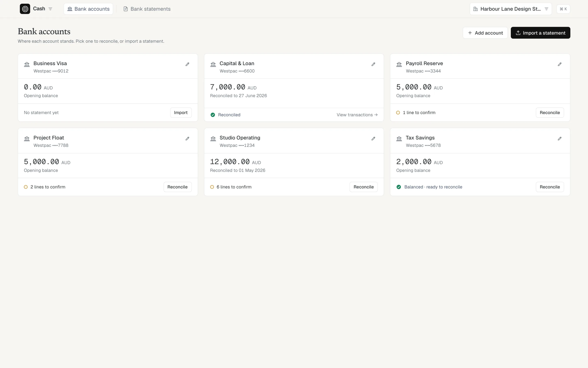Click Import a statement
The image size is (588, 368).
point(540,33)
